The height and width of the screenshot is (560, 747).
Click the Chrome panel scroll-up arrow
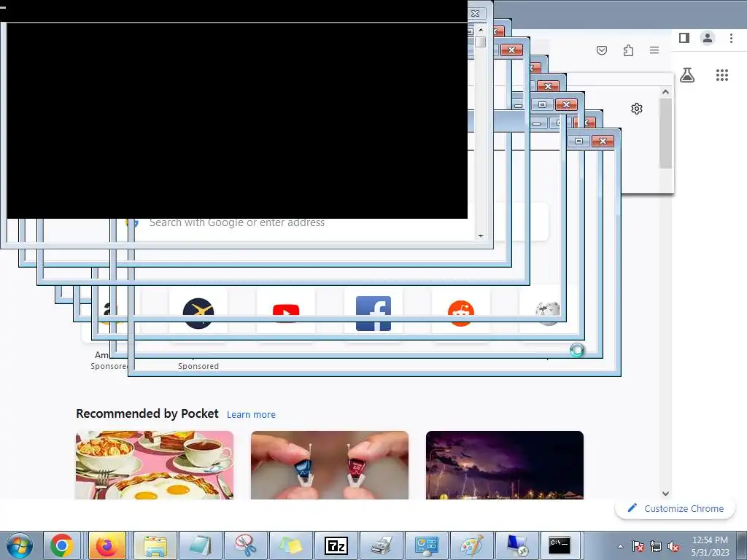(665, 92)
